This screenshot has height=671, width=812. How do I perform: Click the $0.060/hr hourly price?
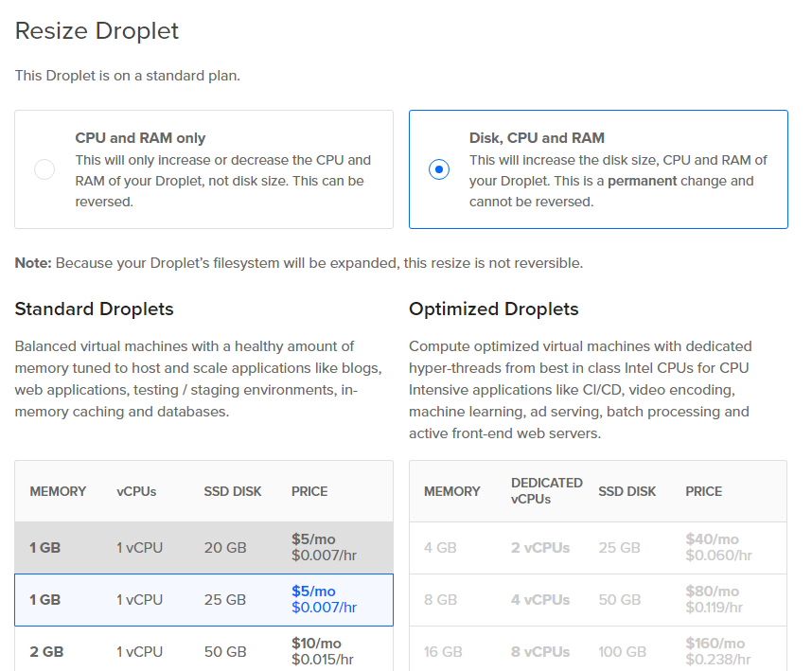coord(719,556)
